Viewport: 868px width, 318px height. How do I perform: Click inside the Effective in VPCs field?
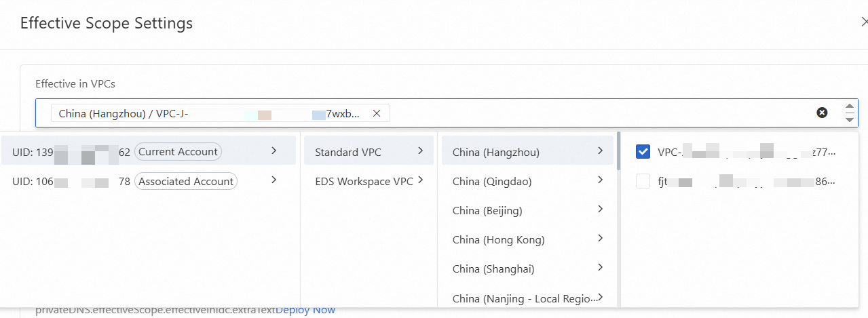(x=597, y=113)
